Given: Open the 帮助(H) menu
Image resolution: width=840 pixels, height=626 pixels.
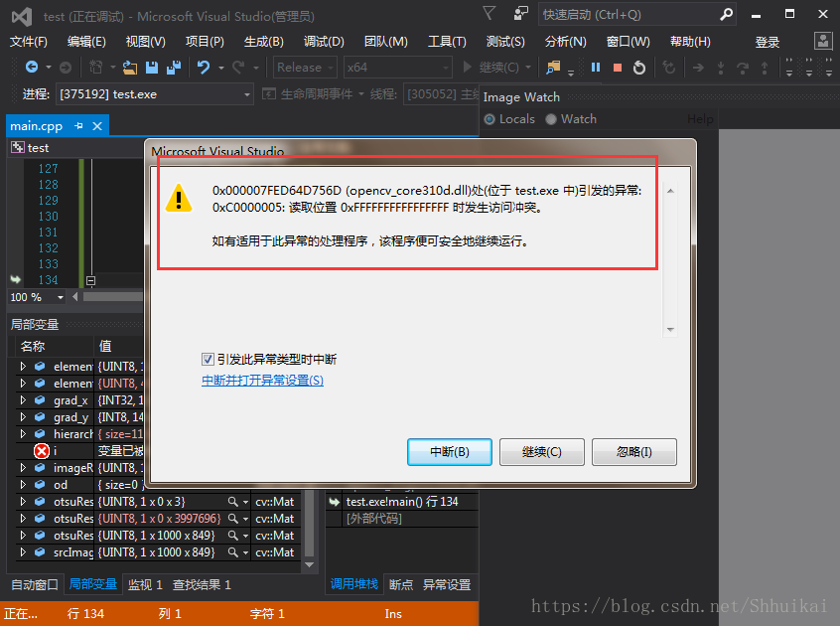Looking at the screenshot, I should [690, 42].
